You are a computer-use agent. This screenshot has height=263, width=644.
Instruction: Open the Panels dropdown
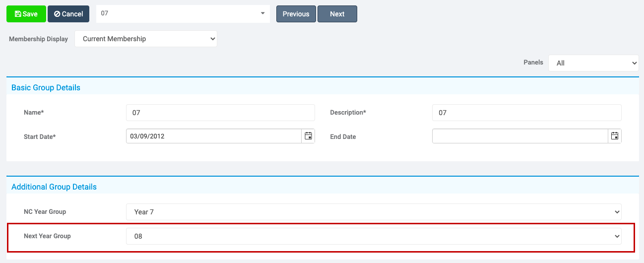593,63
